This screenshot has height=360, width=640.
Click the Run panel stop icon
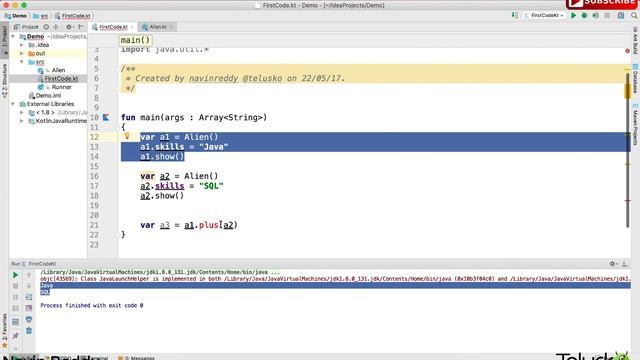[x=16, y=286]
